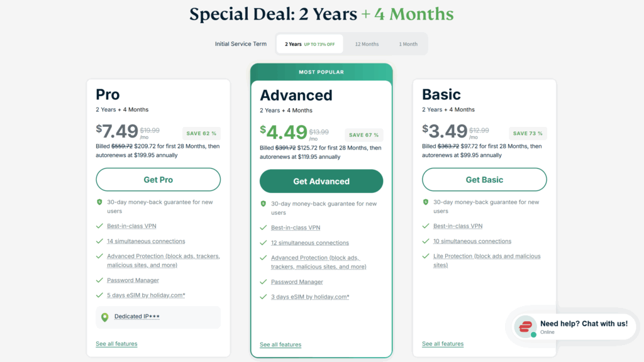Open the Need help chat bubble
Image resolution: width=644 pixels, height=362 pixels.
tap(583, 326)
